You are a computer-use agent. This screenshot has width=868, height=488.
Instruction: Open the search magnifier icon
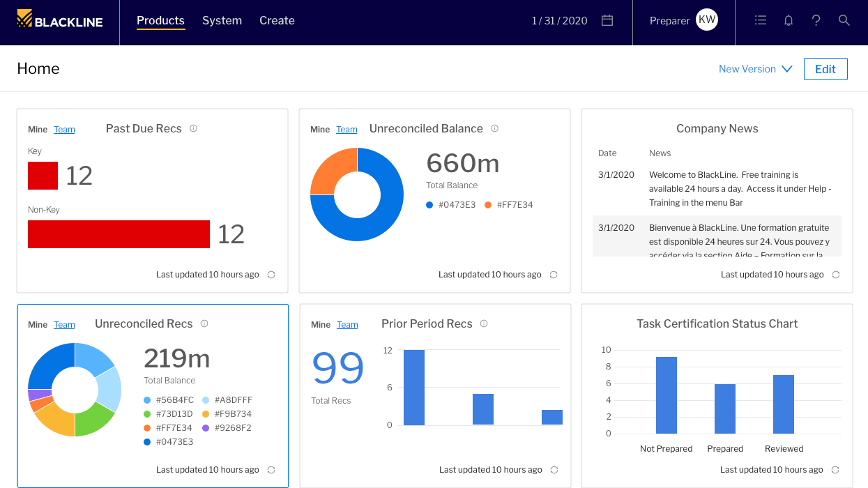pos(844,20)
